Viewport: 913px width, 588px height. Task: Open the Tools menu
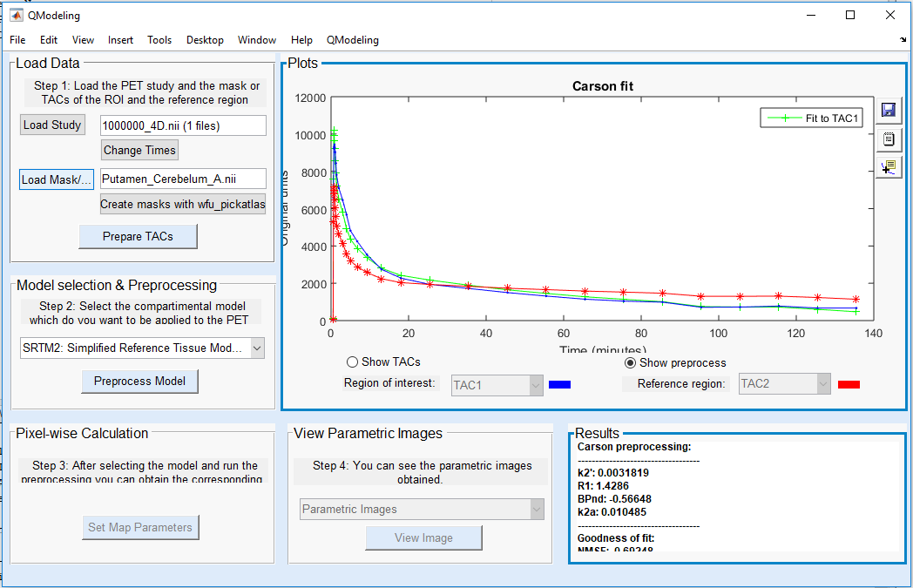tap(159, 40)
